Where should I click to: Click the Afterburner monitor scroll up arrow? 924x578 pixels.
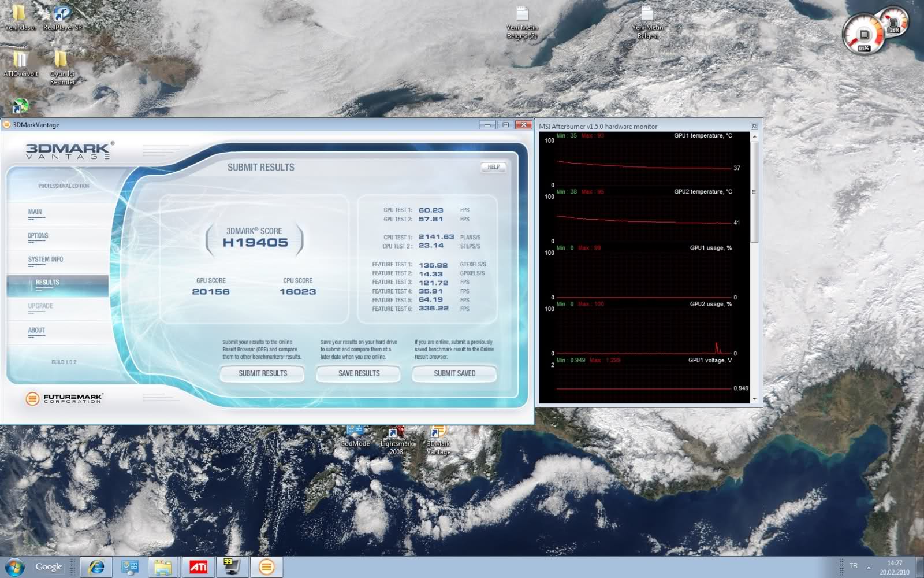coord(754,137)
